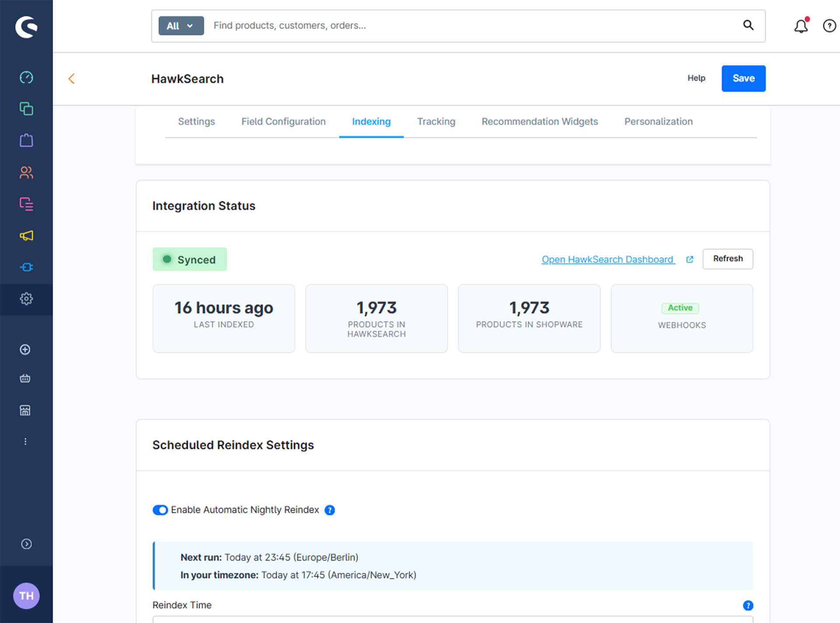This screenshot has height=623, width=840.
Task: Open the Orders shopping bag icon
Action: 26,140
